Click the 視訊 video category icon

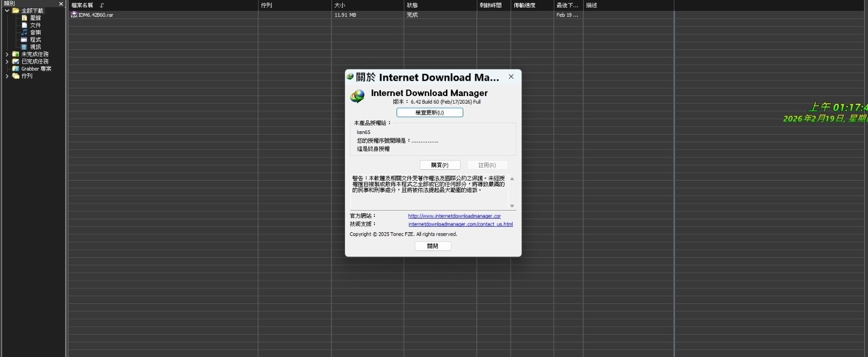point(24,47)
